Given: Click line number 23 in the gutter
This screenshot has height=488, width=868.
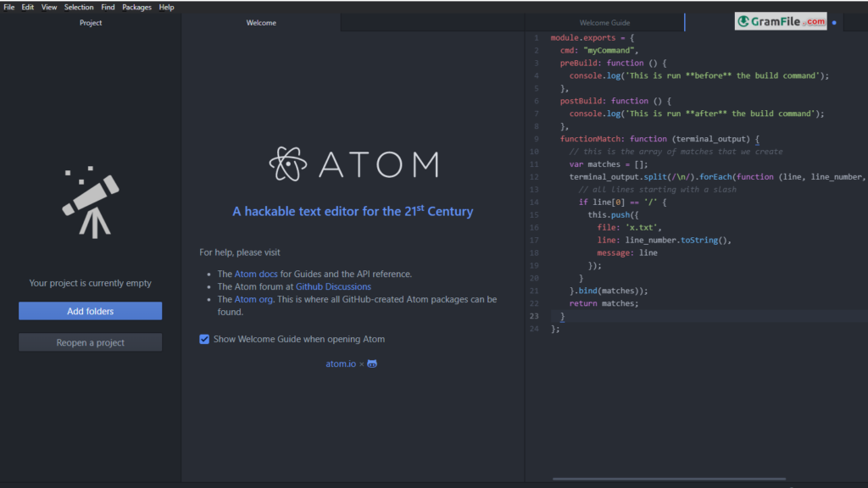Looking at the screenshot, I should point(534,316).
